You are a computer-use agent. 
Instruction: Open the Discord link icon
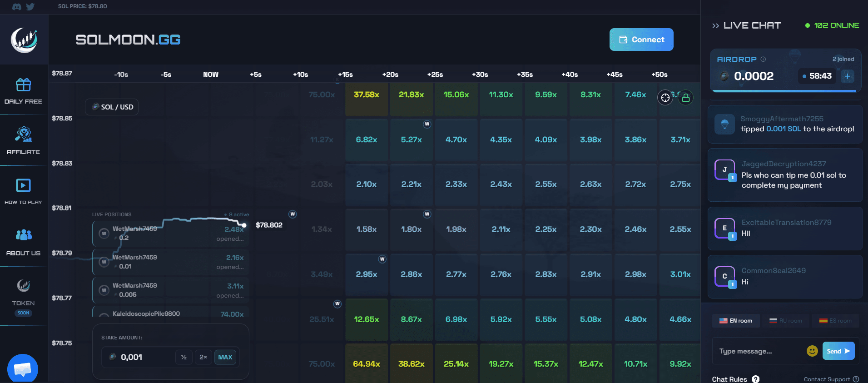tap(16, 7)
